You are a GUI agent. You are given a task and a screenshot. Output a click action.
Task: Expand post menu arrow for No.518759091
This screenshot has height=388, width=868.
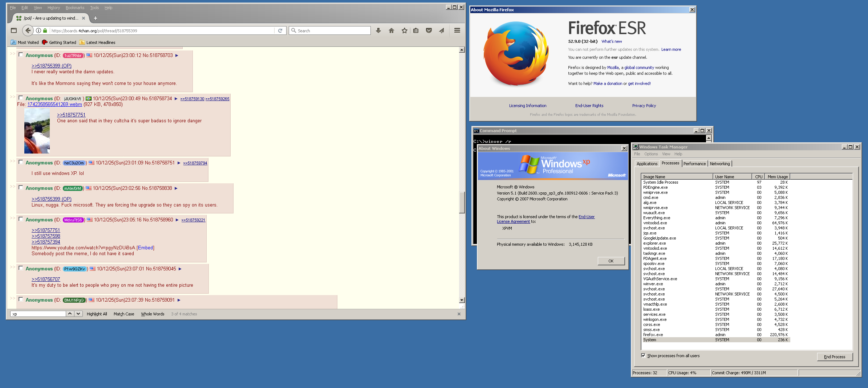[179, 300]
